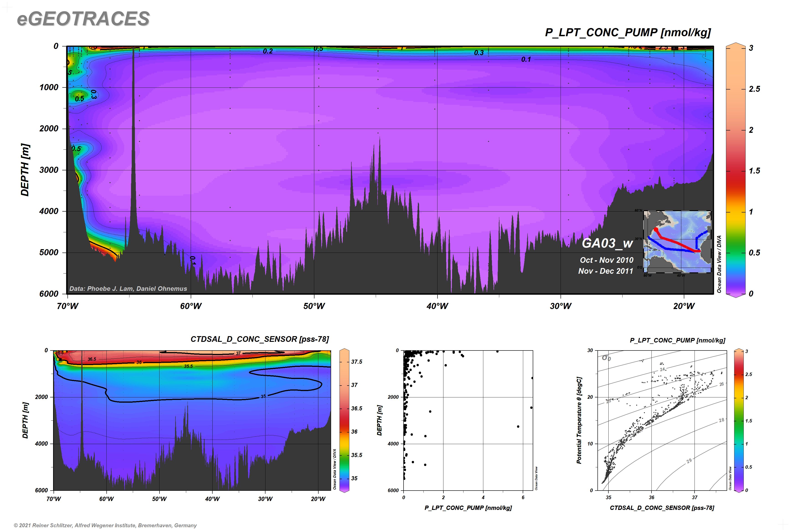This screenshot has height=532, width=790.
Task: Click the P_LPT_CONC_PUMP [nmol/kg] scatter x-axis label
Action: tap(468, 508)
